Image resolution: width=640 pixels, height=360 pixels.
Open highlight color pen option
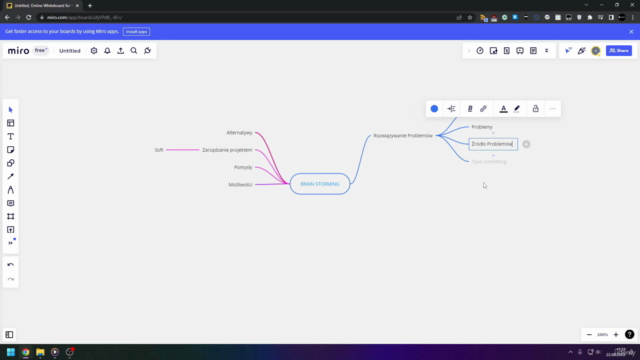pyautogui.click(x=517, y=109)
